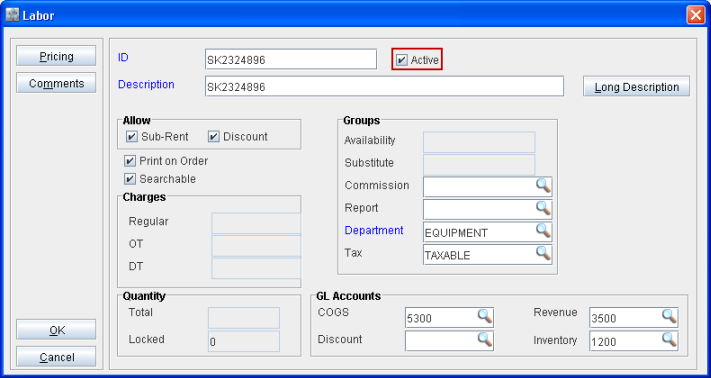Click into the Description field
Image resolution: width=711 pixels, height=378 pixels.
pos(384,86)
